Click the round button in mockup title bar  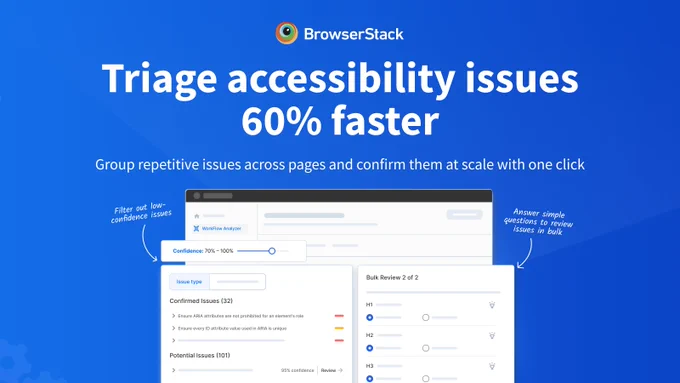196,196
